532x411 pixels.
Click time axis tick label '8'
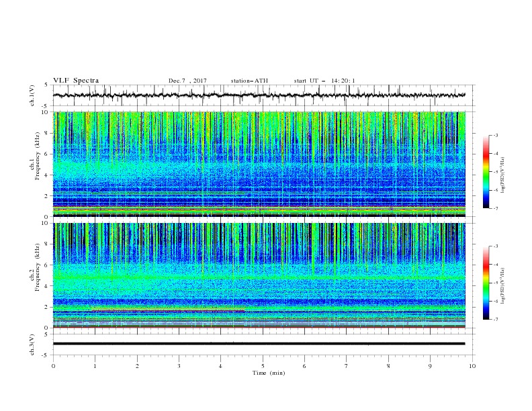[x=388, y=366]
